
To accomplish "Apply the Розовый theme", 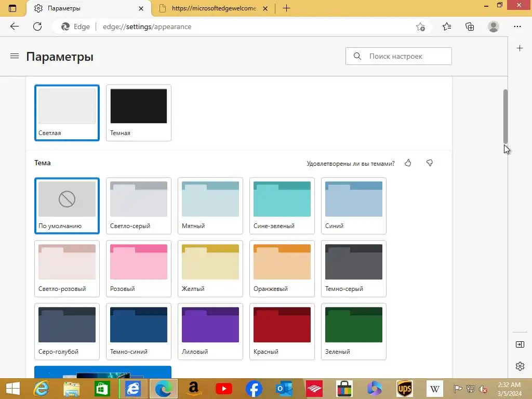I will tap(138, 269).
